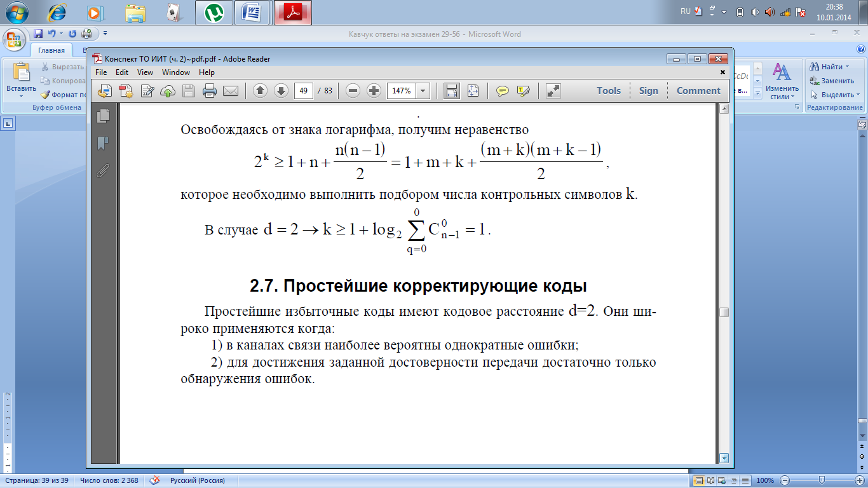Expand the Word Выделить dropdown
This screenshot has height=488, width=868.
click(858, 95)
